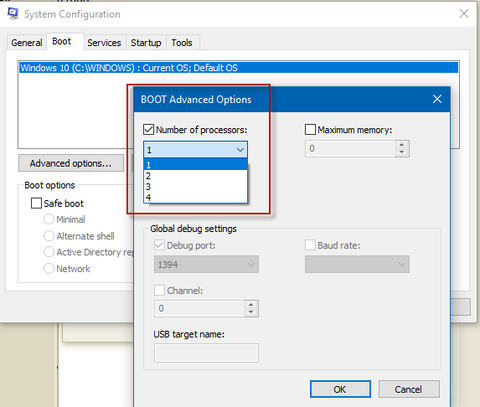Open the Debug port 1394 dropdown
Image resolution: width=480 pixels, height=407 pixels.
click(206, 264)
